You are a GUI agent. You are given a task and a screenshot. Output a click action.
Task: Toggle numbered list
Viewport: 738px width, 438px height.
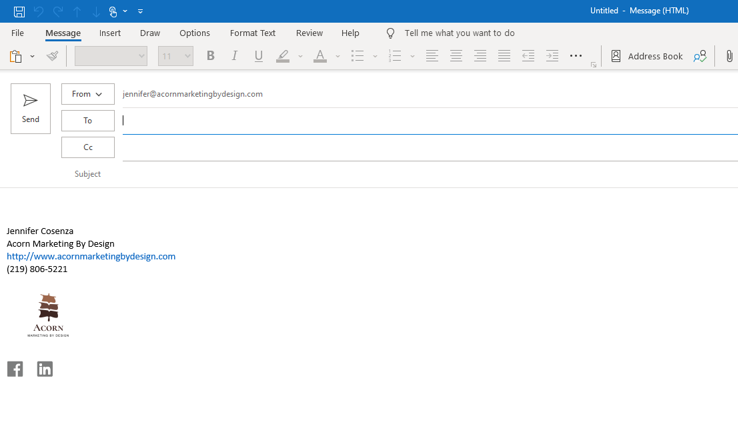(394, 56)
